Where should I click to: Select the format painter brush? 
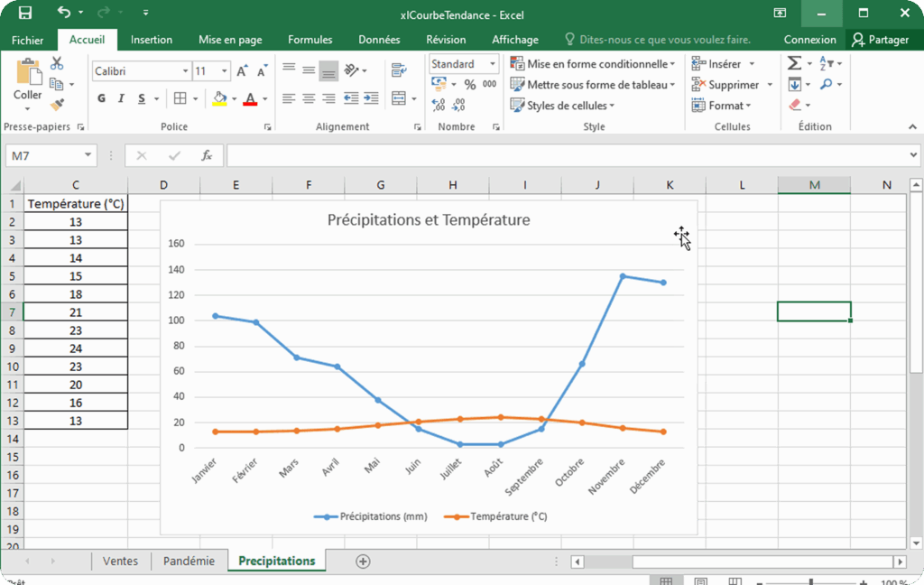tap(57, 105)
